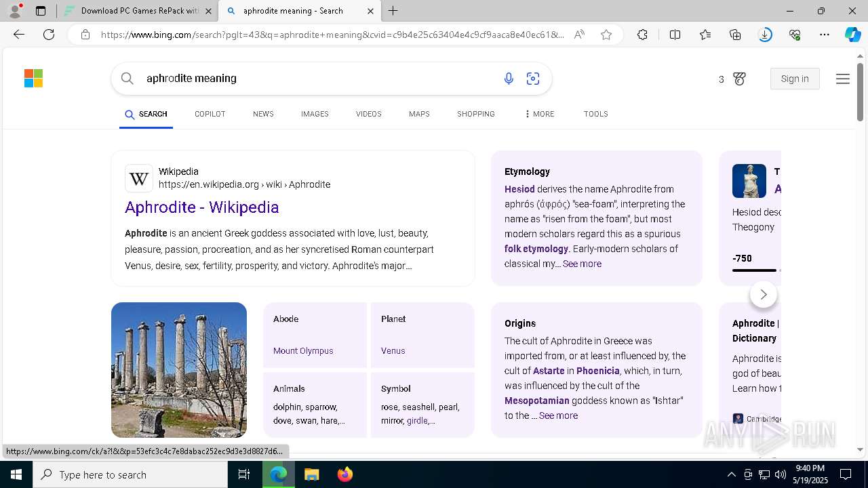Show hidden system tray icons
The width and height of the screenshot is (868, 488).
click(x=731, y=474)
